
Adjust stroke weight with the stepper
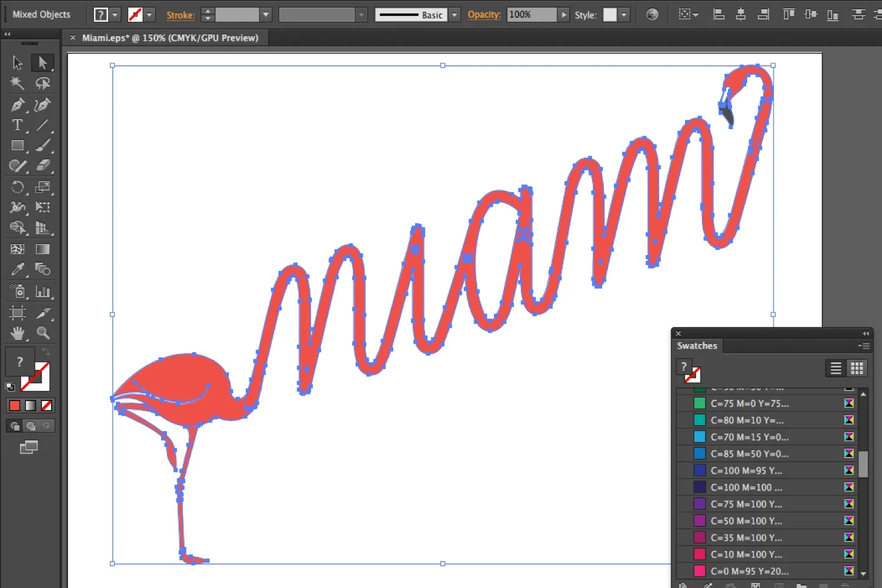point(208,15)
